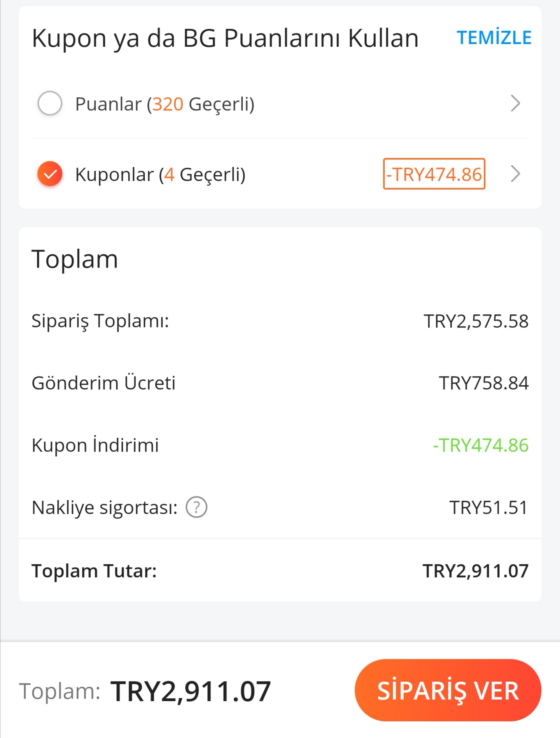Select the Gönderim Ücreti TRY758.84 amount
Viewport: 560px width, 738px height.
(484, 383)
